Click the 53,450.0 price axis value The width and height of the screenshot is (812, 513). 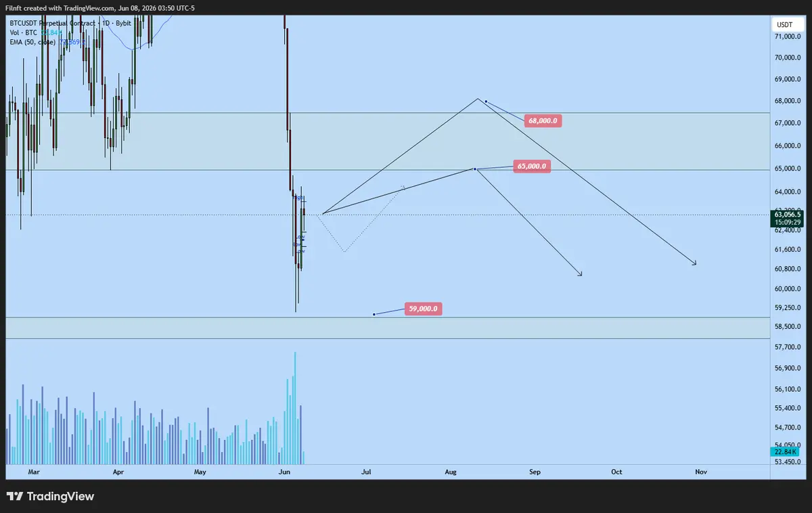tap(787, 462)
